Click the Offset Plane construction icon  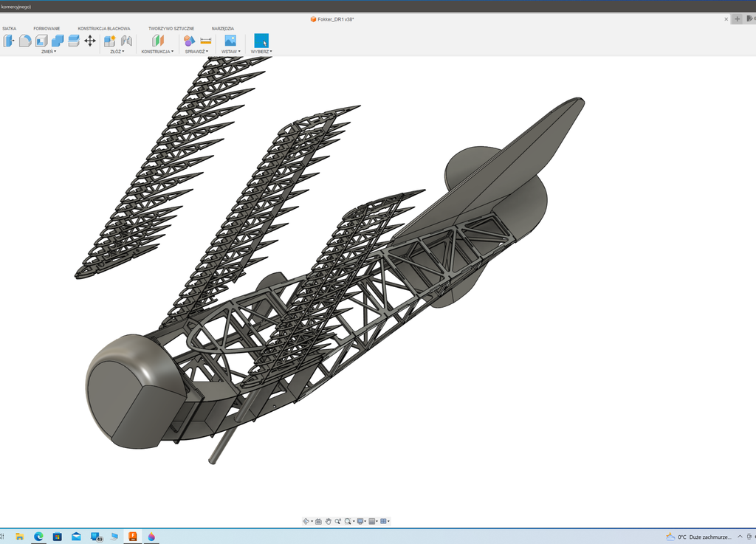click(157, 41)
